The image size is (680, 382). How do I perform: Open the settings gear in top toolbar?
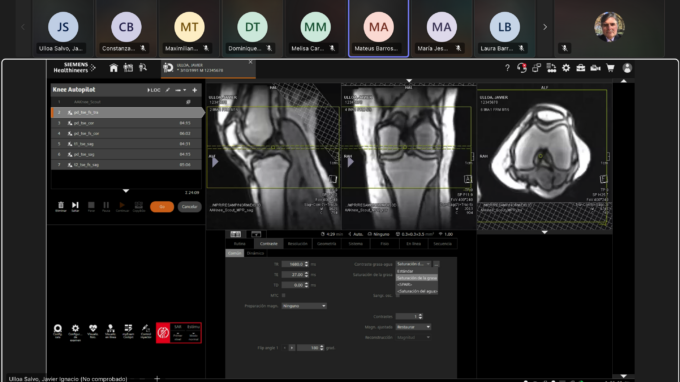tap(566, 68)
